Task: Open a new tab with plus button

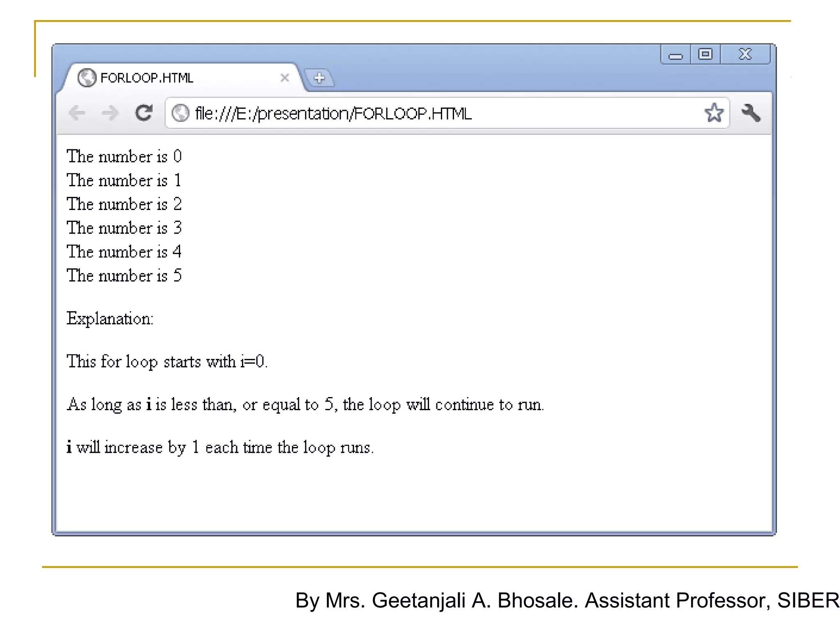Action: (320, 78)
